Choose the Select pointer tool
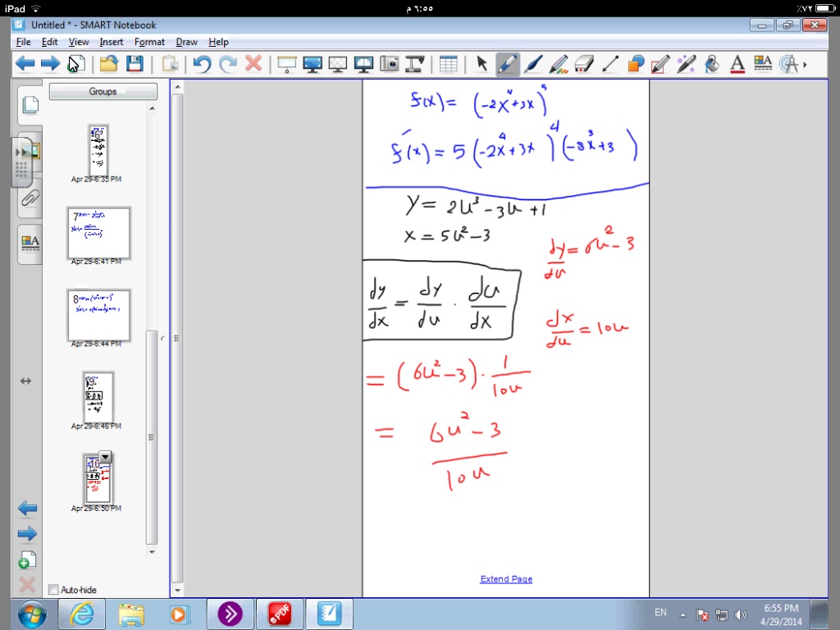 tap(482, 64)
